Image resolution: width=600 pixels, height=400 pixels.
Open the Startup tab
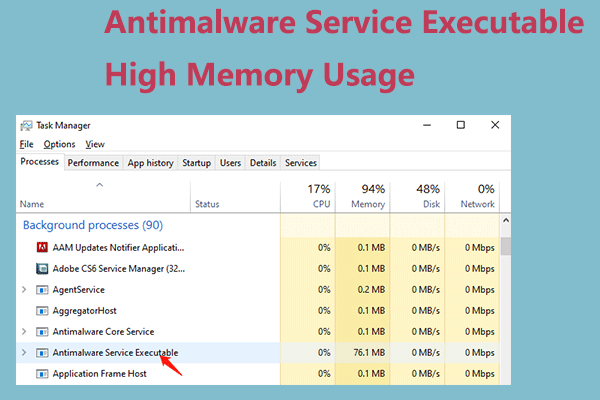(x=196, y=163)
